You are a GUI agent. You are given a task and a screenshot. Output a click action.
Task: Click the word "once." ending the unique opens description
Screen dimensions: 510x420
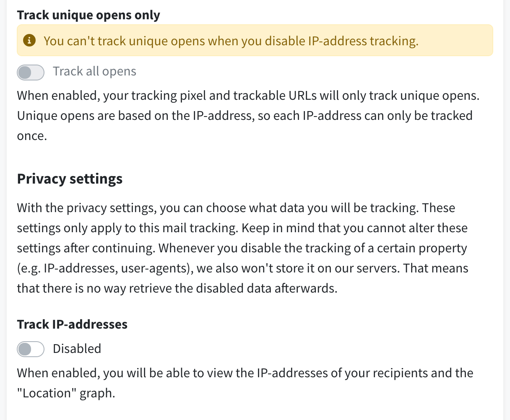(32, 136)
